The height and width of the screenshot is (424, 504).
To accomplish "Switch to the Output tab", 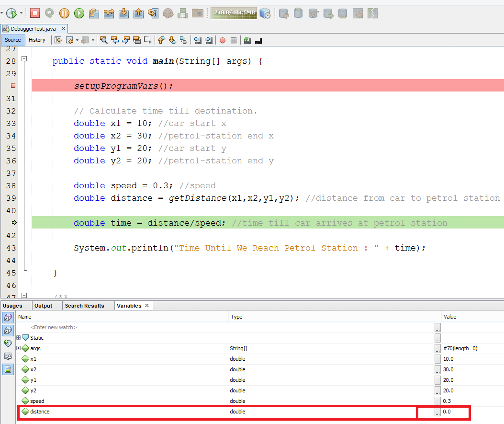I will coord(43,306).
